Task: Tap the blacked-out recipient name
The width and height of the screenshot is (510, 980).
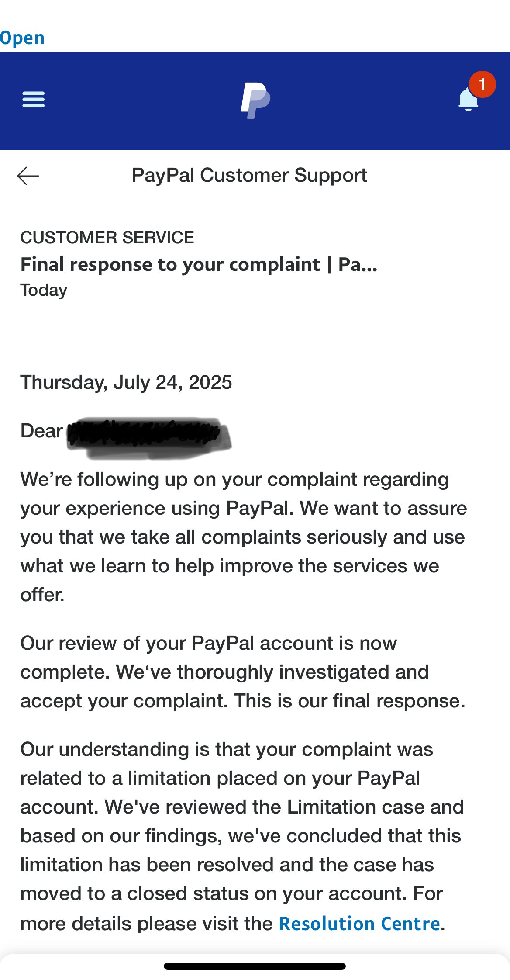Action: 149,437
